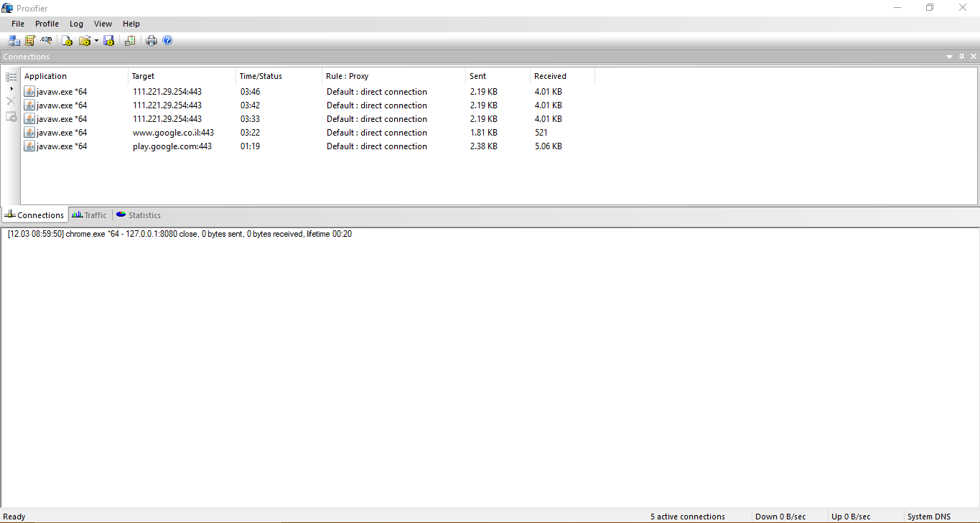980x523 pixels.
Task: Click the System DNS status bar item
Action: coord(928,516)
